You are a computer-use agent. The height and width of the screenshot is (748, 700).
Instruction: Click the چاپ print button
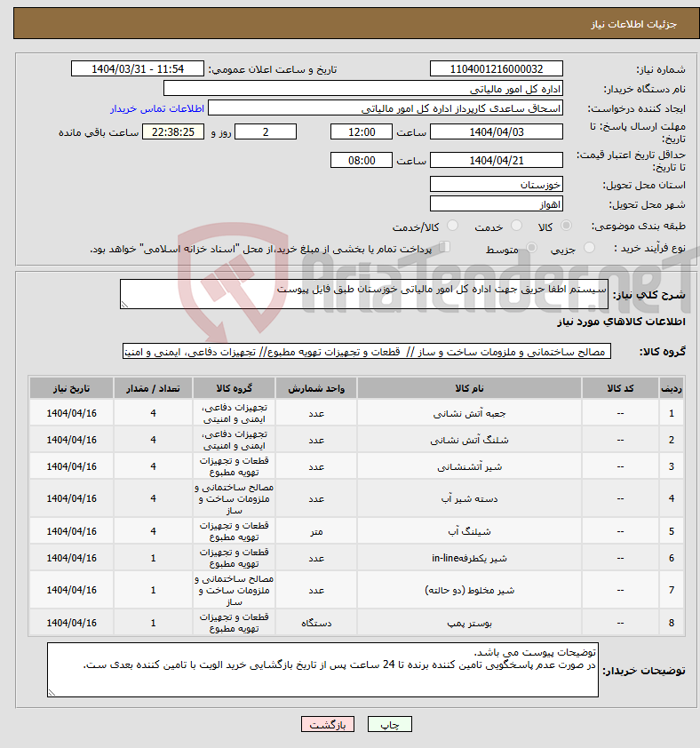tap(389, 724)
